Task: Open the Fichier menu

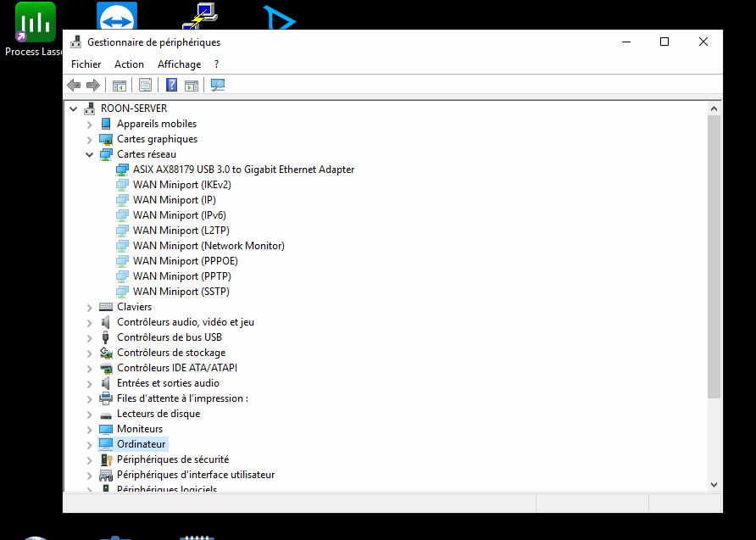Action: coord(86,64)
